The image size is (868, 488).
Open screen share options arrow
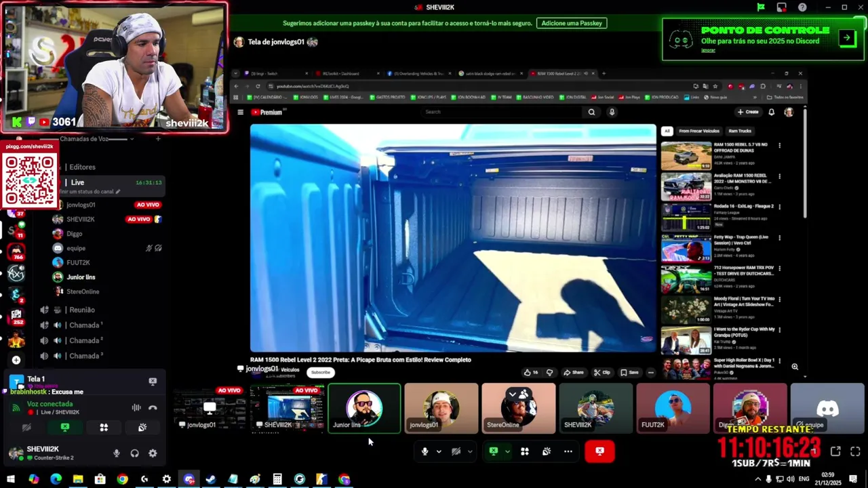(507, 451)
